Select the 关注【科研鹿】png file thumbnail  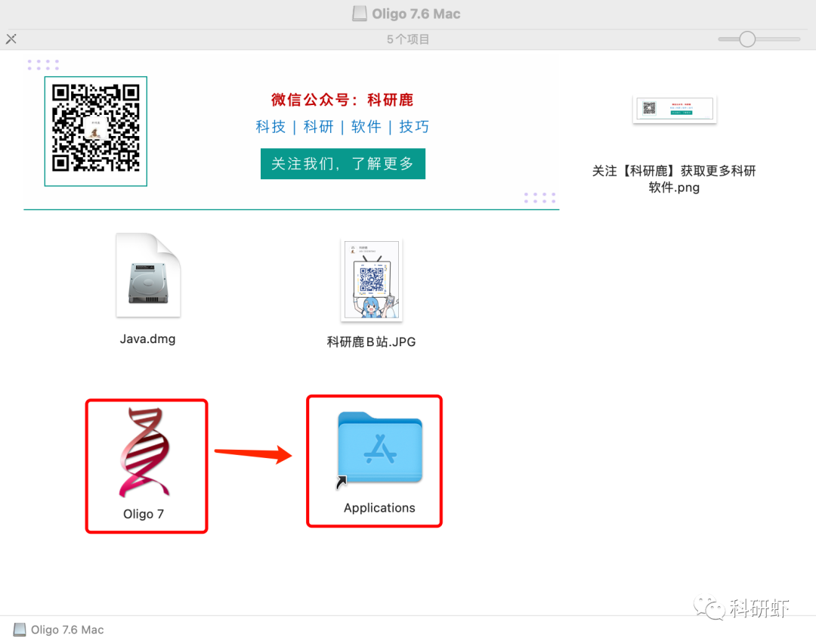[675, 110]
